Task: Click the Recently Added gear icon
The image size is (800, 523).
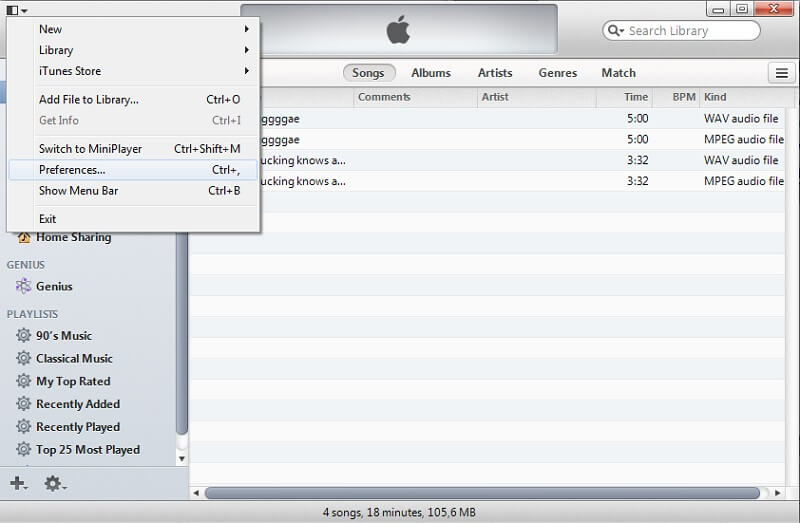Action: tap(23, 404)
